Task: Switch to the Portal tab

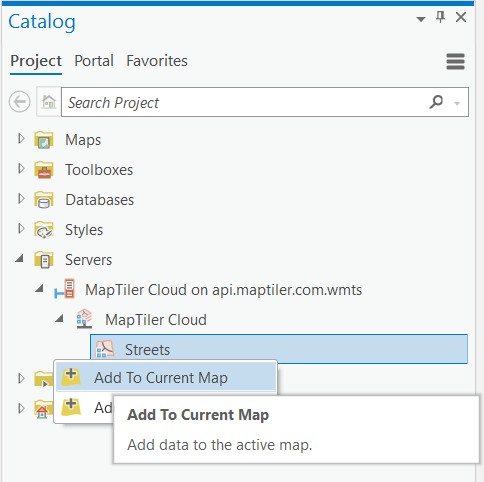Action: tap(94, 61)
